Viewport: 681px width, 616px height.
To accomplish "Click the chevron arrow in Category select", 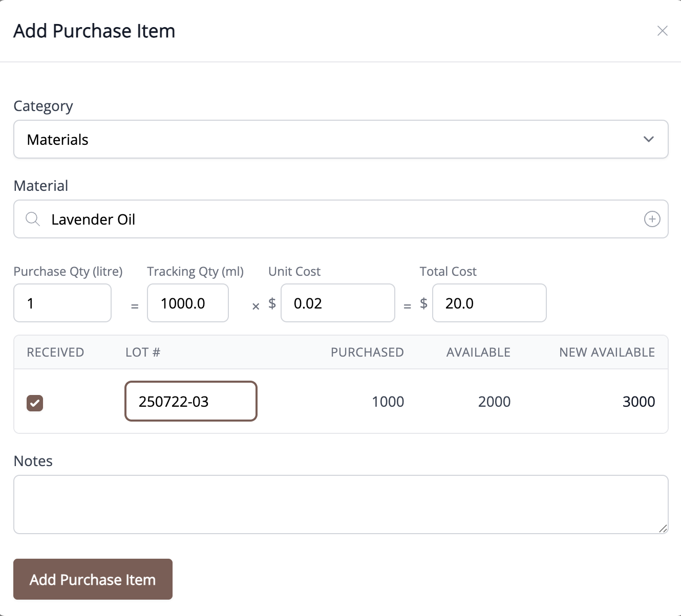I will pos(649,139).
